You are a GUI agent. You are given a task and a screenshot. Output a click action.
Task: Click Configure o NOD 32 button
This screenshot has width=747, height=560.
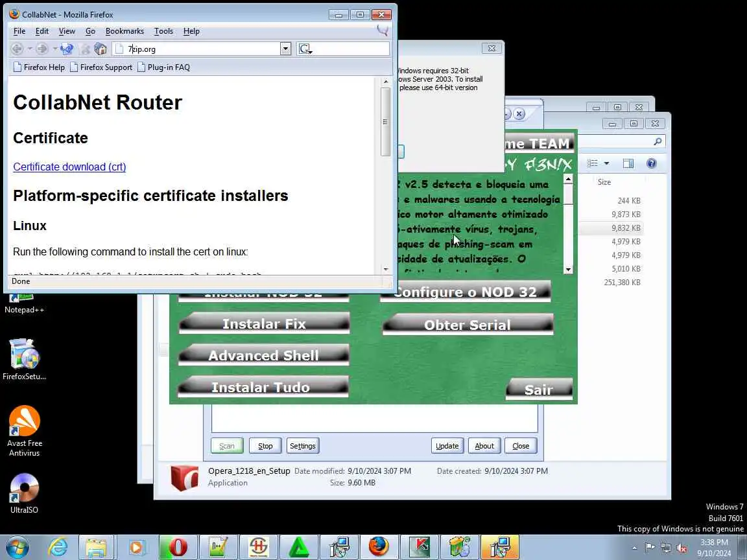(466, 292)
